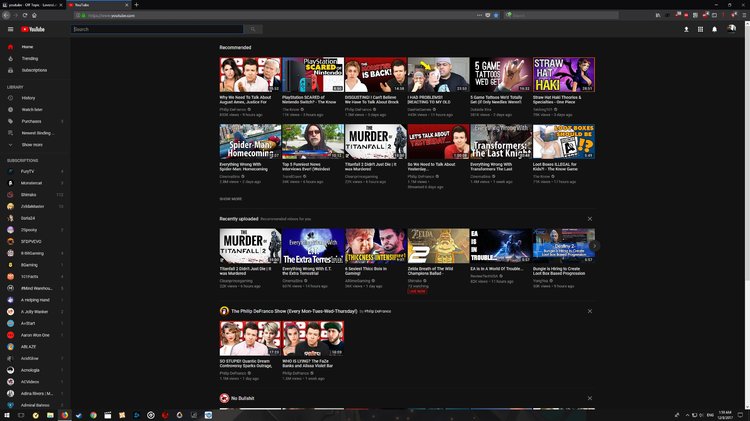Open 'Straw Hat Haki Theories' title link
This screenshot has width=750, height=421.
[x=557, y=100]
